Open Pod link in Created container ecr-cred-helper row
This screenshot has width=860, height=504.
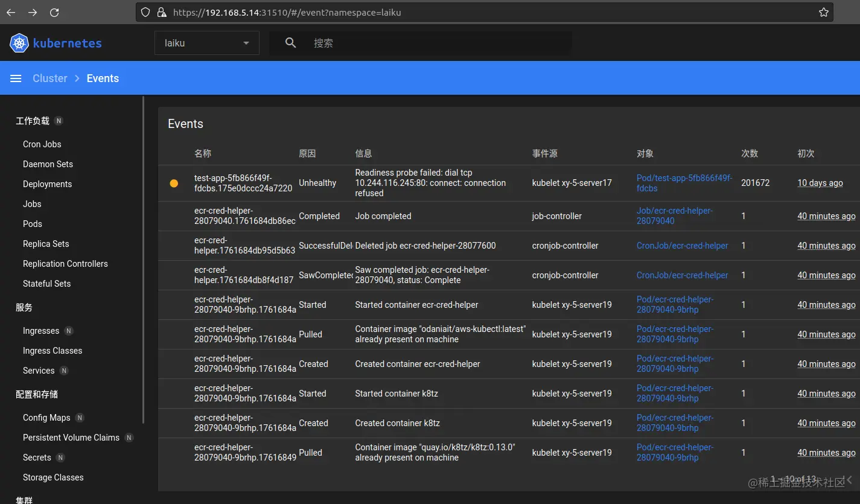coord(675,363)
